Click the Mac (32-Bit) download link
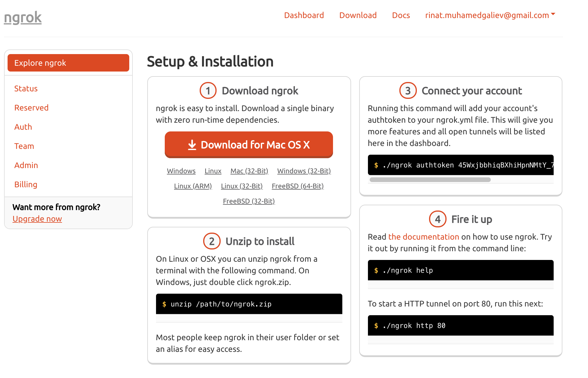This screenshot has width=588, height=378. [x=249, y=171]
